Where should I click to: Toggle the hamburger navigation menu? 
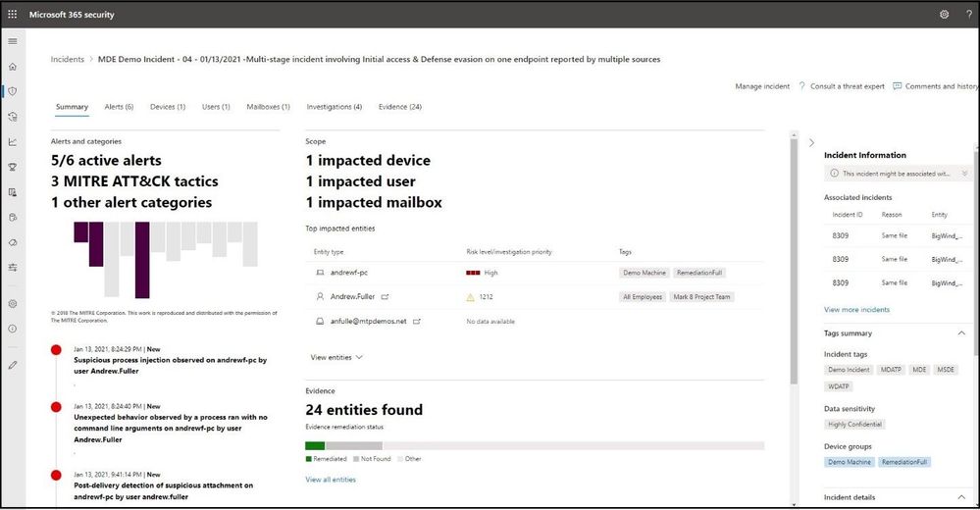coord(13,41)
